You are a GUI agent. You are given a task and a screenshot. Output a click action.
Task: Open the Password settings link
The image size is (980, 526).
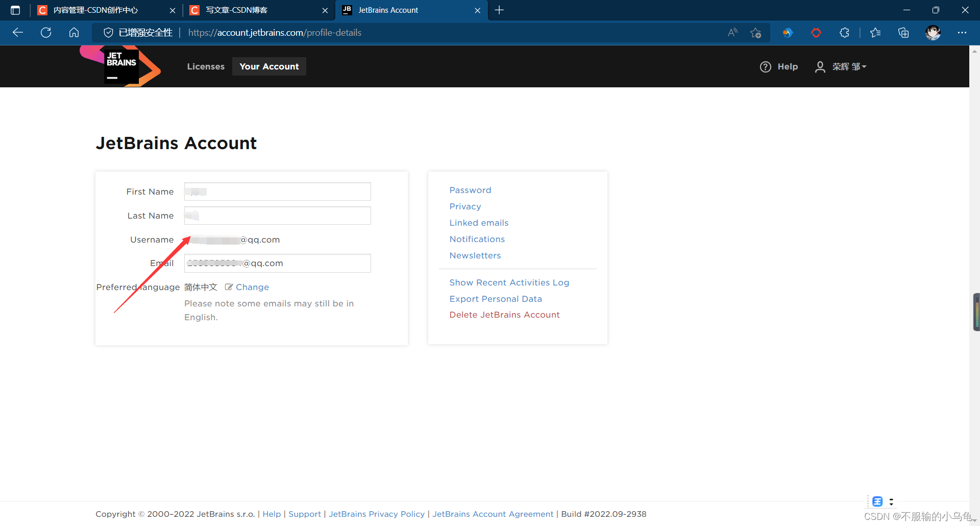[470, 190]
